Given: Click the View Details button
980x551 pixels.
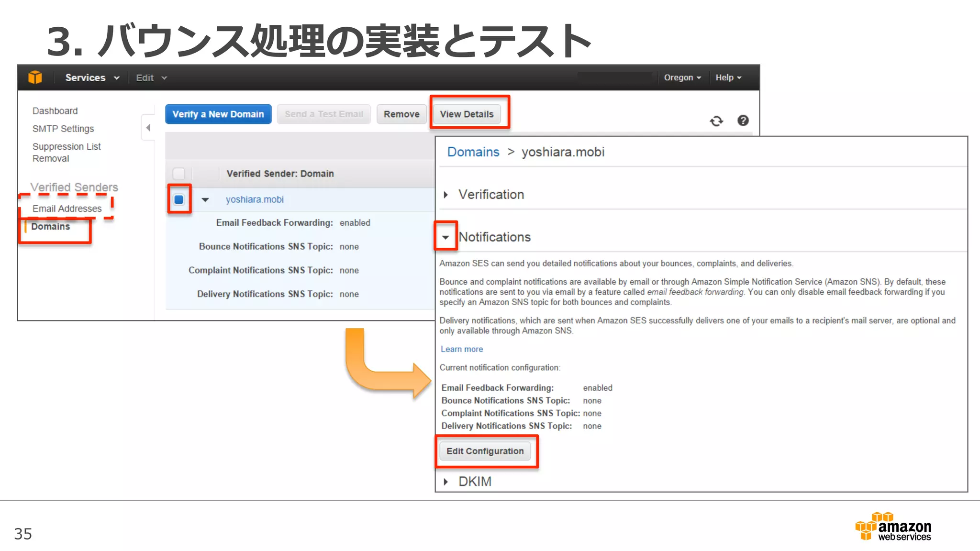Looking at the screenshot, I should click(x=467, y=114).
